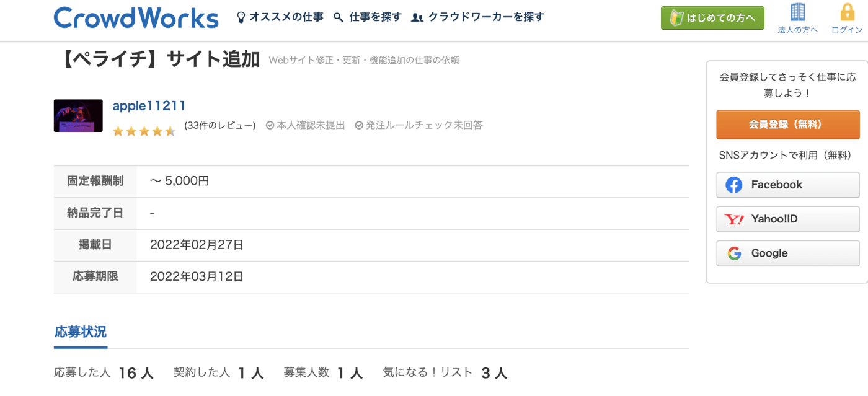
Task: Open the オススメの仕事 menu item
Action: tap(286, 17)
